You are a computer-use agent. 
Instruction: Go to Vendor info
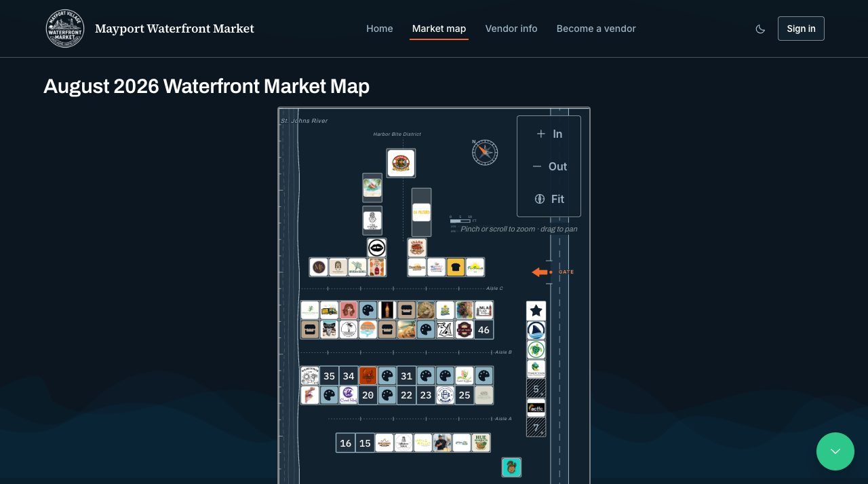point(511,29)
